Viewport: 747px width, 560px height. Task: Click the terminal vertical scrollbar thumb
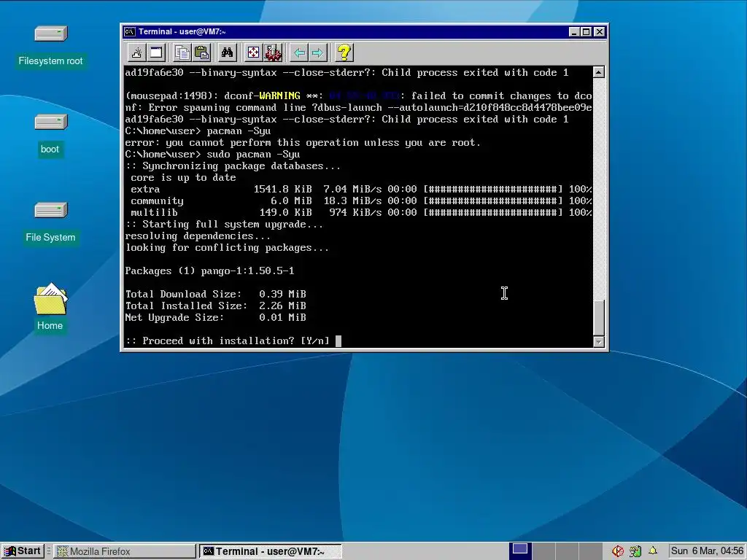click(599, 317)
